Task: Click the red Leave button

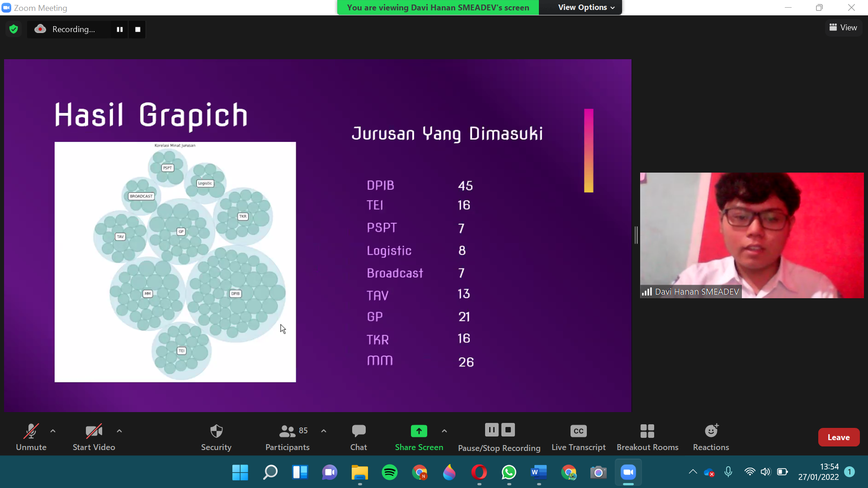Action: (839, 437)
